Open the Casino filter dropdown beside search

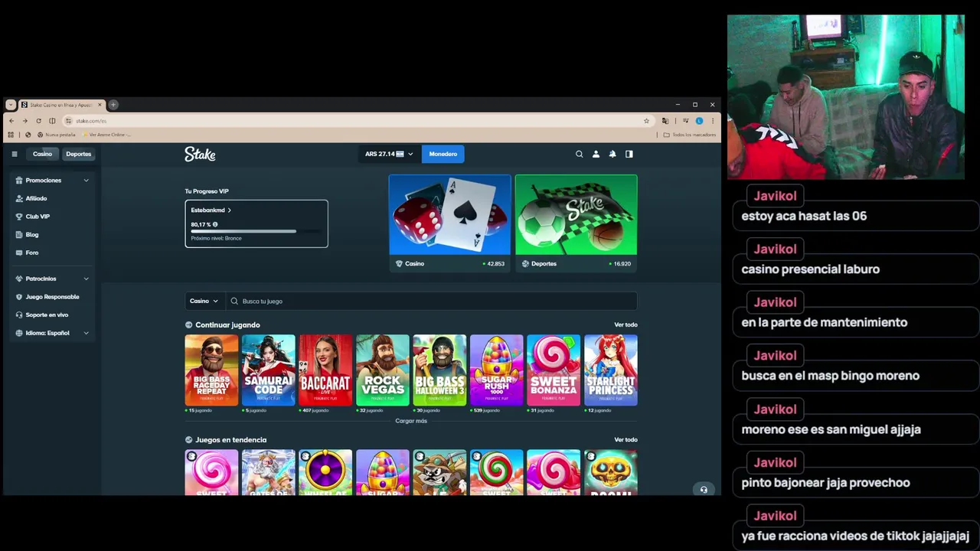point(204,301)
